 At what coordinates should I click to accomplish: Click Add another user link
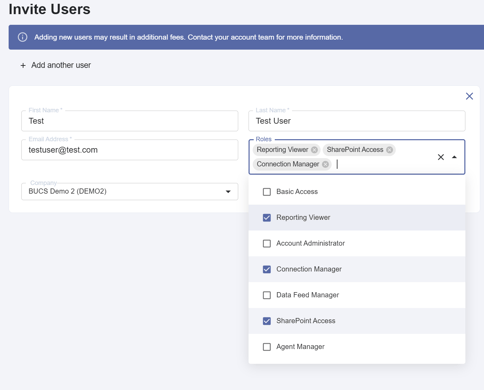[x=61, y=65]
